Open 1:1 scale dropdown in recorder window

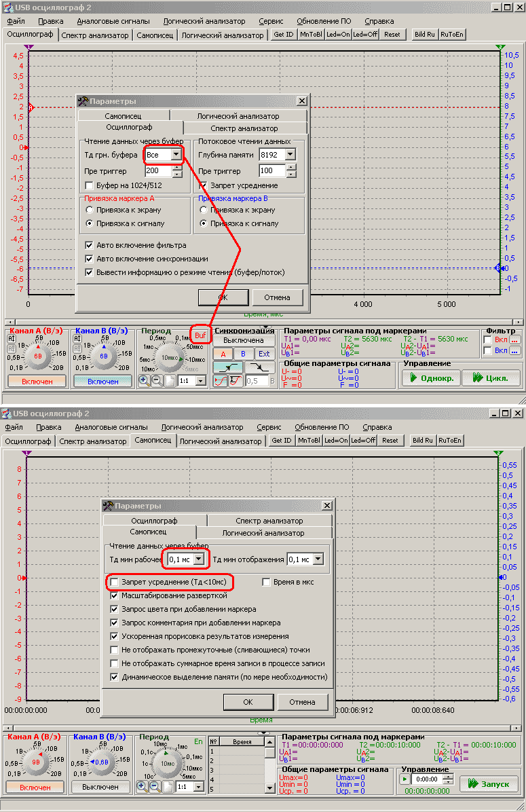click(x=199, y=787)
